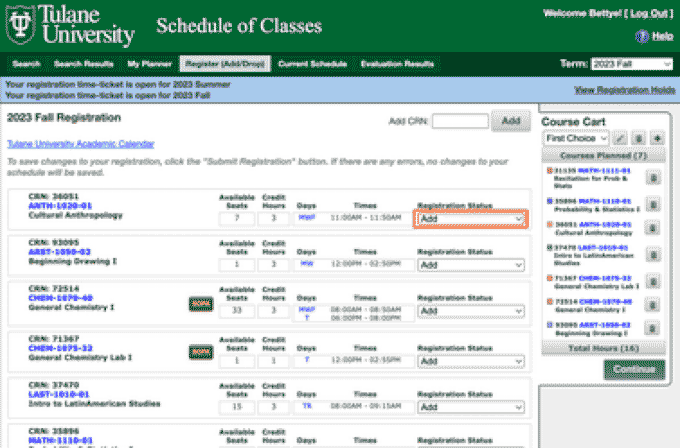Click trash icon beside First Choice dropdown
Viewport: 680px width, 448px height.
[639, 138]
